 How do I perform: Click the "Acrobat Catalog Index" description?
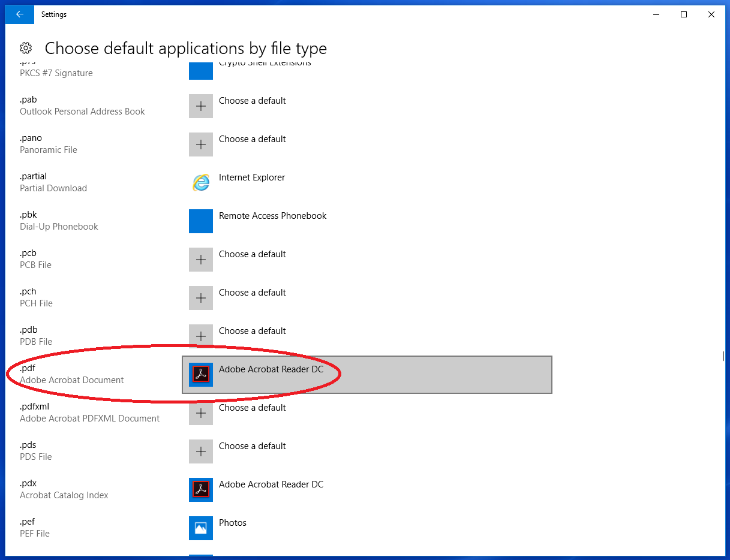click(x=64, y=495)
